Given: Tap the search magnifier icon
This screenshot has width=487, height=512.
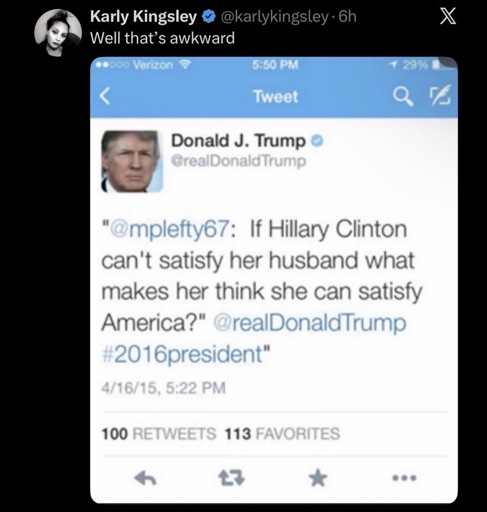Looking at the screenshot, I should [403, 97].
